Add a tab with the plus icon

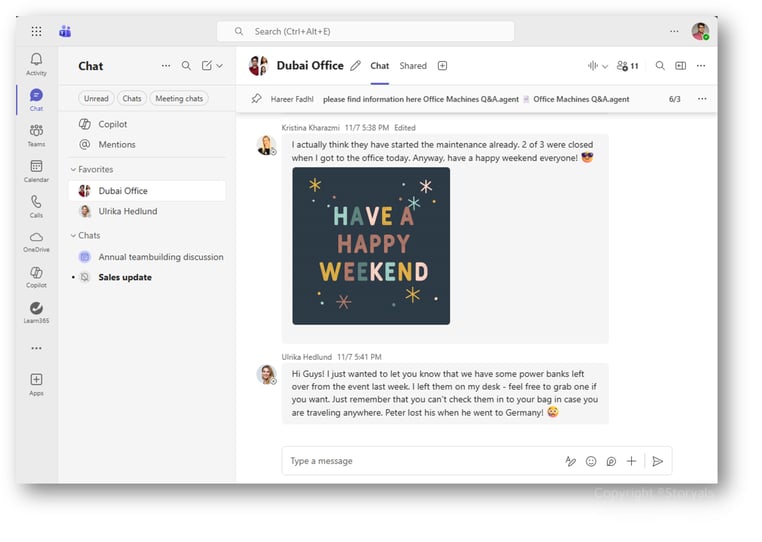click(442, 66)
